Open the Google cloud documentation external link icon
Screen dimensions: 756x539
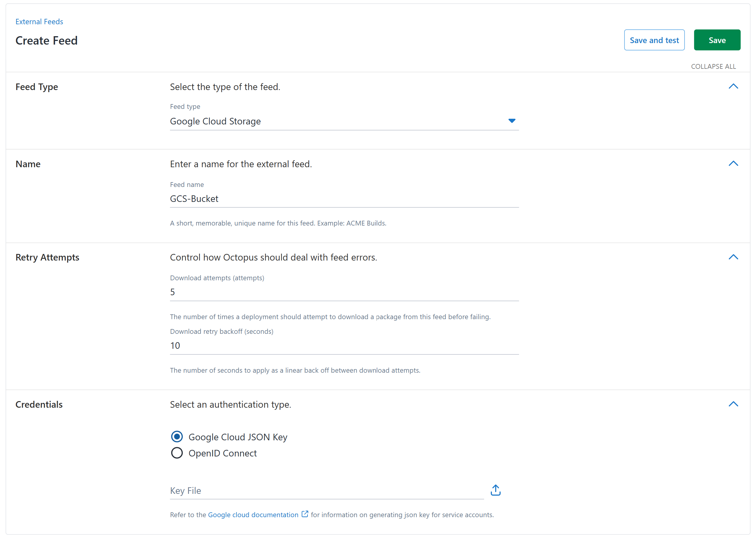[x=304, y=514]
